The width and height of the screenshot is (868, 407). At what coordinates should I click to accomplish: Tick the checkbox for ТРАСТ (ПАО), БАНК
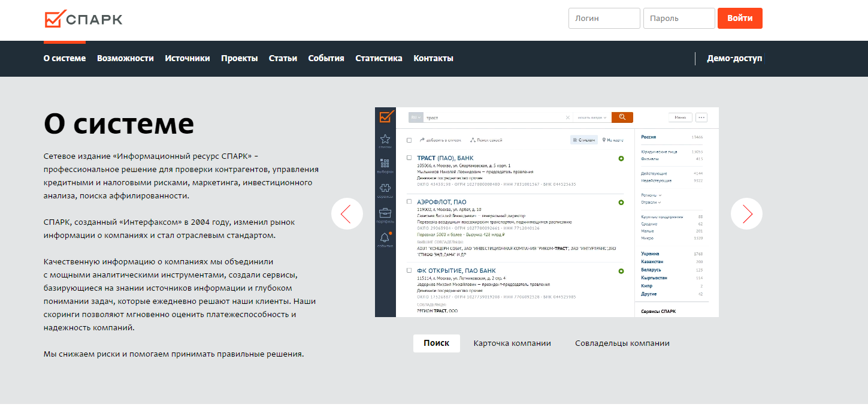point(409,158)
